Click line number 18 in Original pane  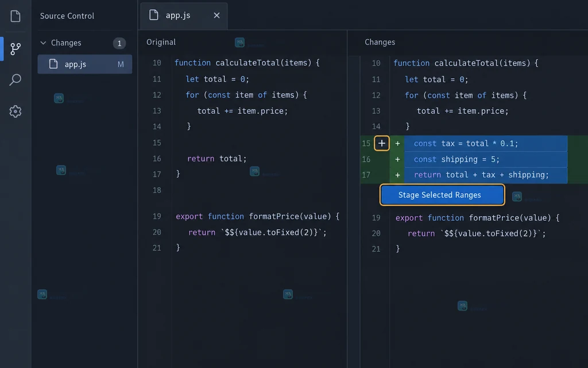[x=157, y=190]
